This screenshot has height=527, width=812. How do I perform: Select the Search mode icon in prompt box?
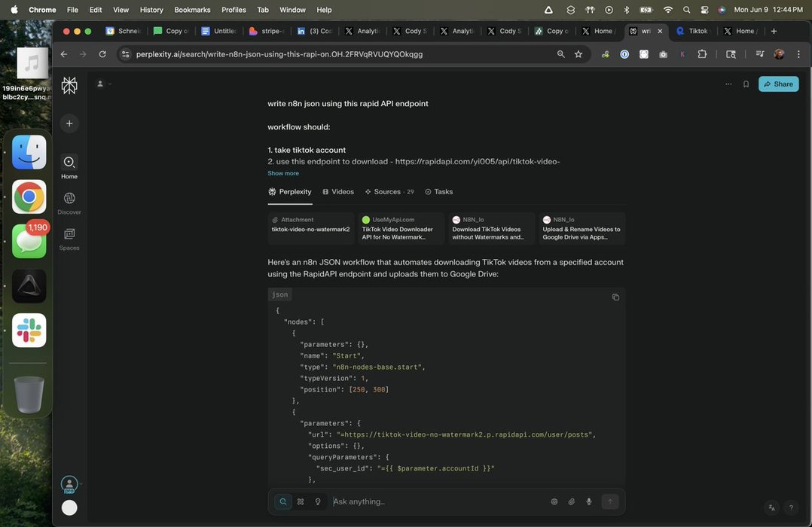tap(282, 501)
